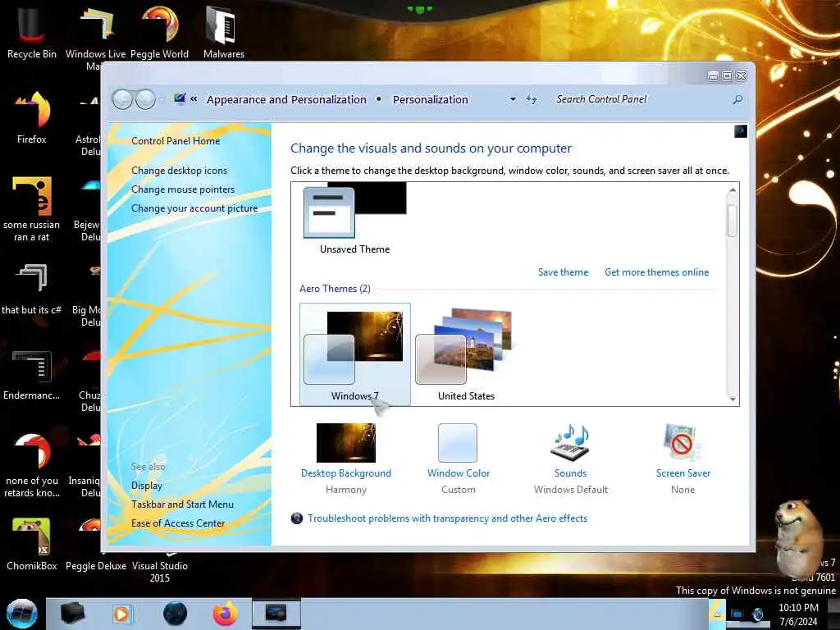
Task: Click the network tray icon
Action: tap(737, 614)
